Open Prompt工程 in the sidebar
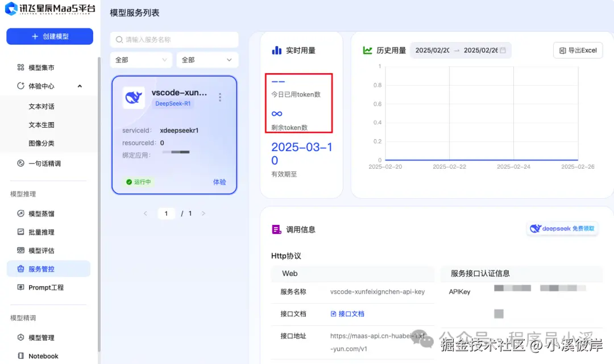 46,287
